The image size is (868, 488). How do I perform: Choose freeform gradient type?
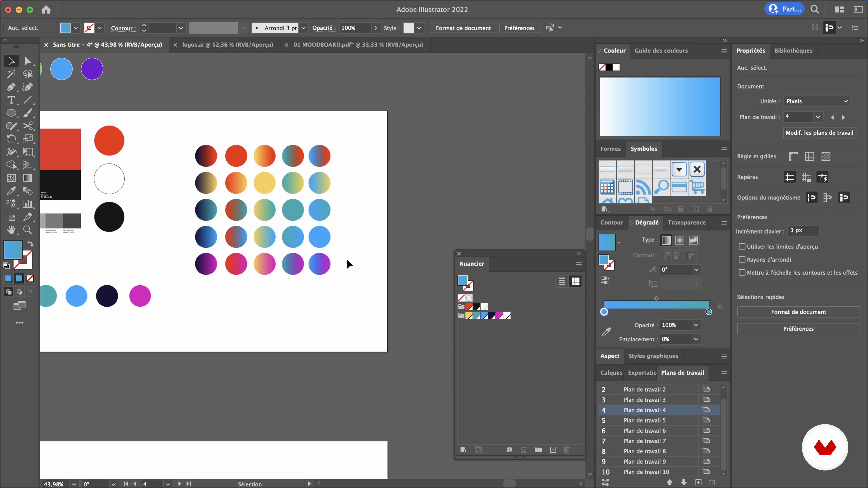click(693, 240)
